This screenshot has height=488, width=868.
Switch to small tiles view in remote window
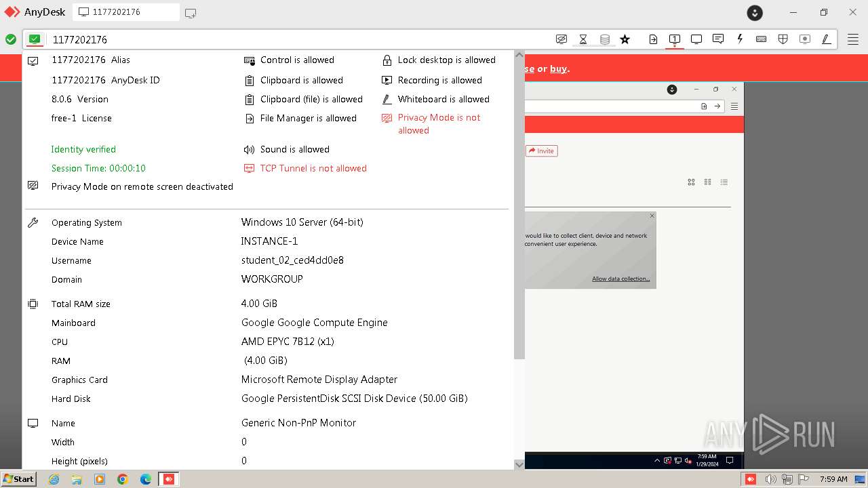[x=707, y=182]
